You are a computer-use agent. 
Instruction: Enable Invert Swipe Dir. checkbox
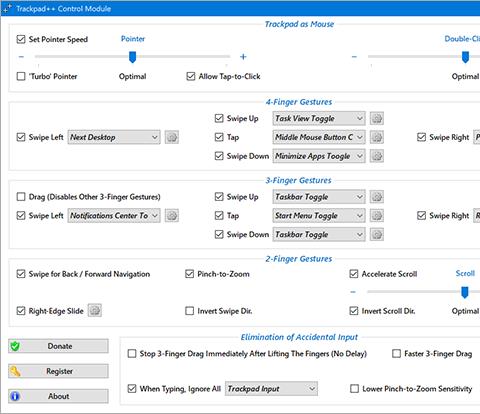click(189, 311)
